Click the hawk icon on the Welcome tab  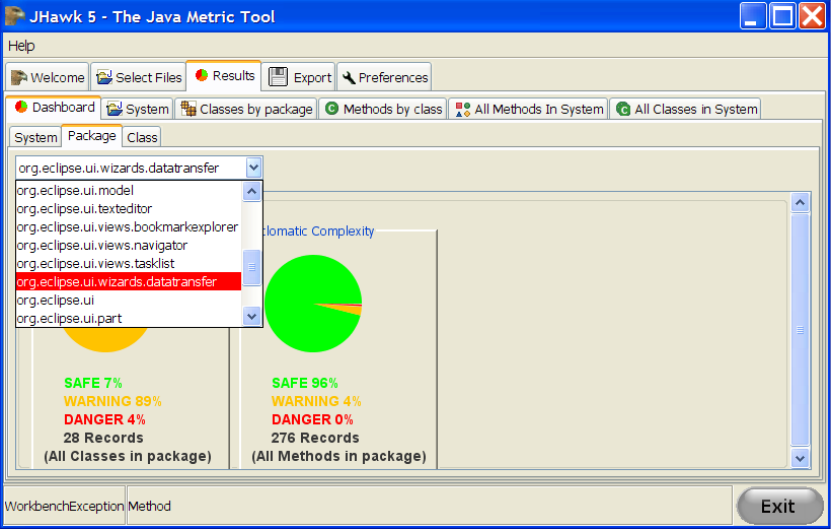click(19, 77)
